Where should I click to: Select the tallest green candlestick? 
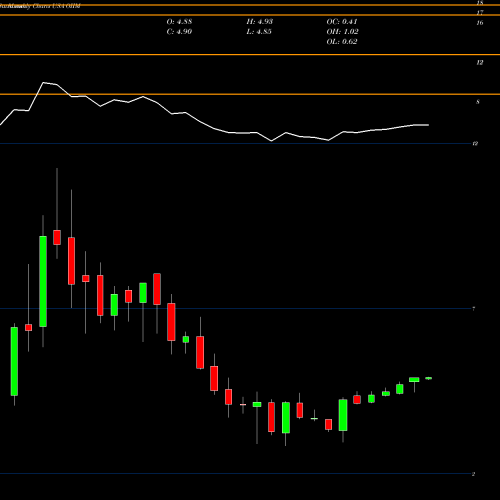pos(43,281)
